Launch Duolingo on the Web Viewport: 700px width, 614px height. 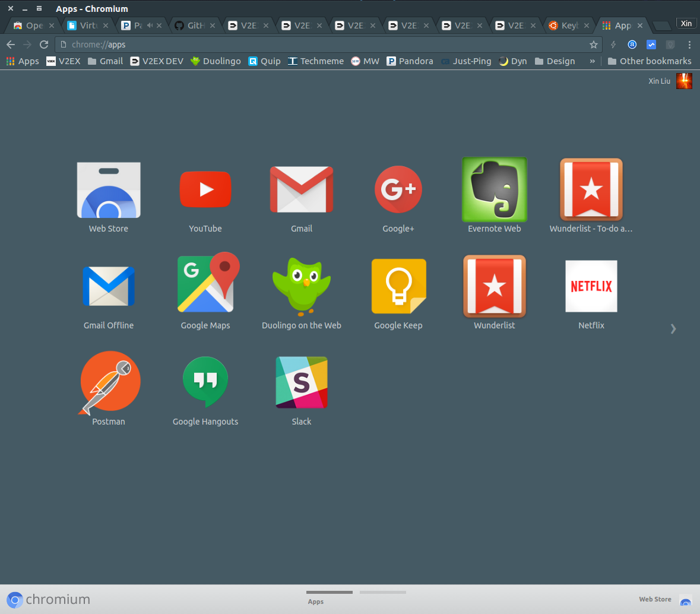[x=302, y=286]
